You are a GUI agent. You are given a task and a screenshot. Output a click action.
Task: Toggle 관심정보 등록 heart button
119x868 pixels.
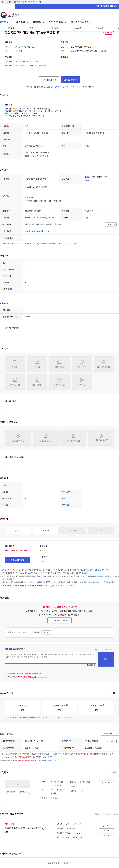[x=49, y=80]
